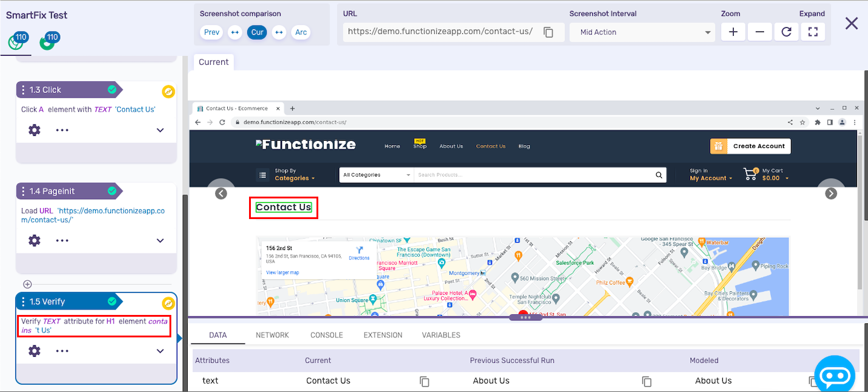The image size is (868, 392).
Task: Select the DATA tab
Action: [x=218, y=335]
